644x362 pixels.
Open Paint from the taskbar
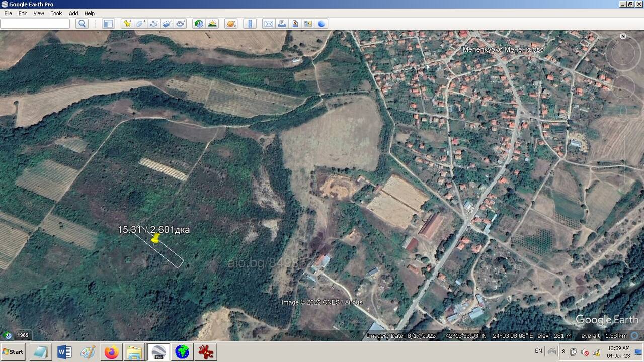88,352
